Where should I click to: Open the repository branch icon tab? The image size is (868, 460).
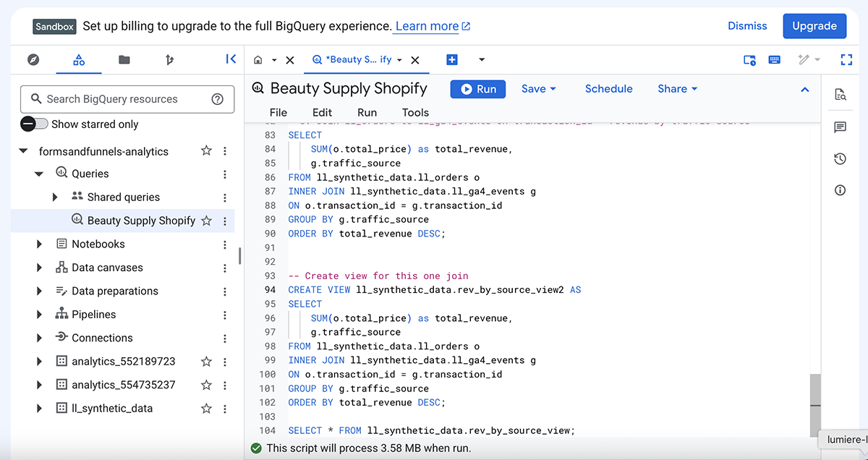[x=170, y=59]
